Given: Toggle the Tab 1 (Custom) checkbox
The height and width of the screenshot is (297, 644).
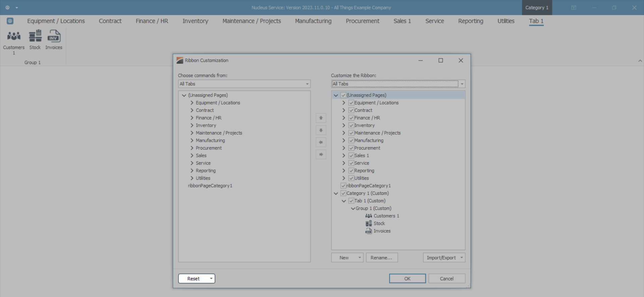Looking at the screenshot, I should click(351, 201).
